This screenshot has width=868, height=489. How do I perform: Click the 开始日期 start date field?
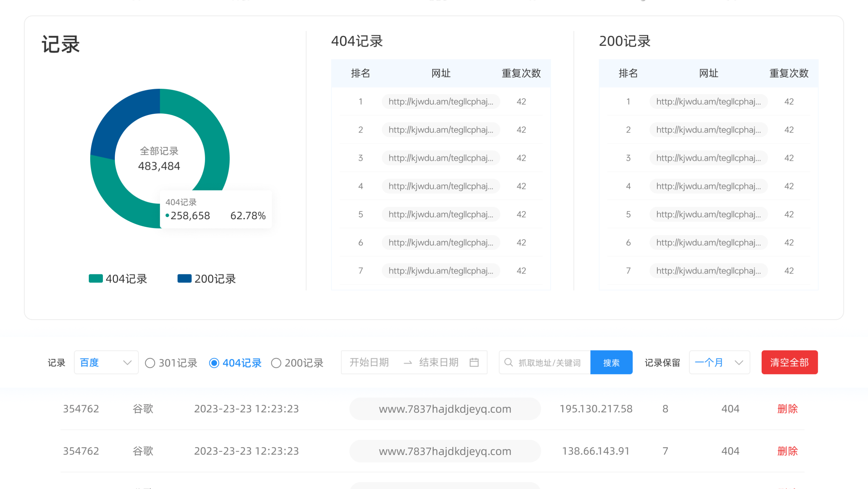tap(369, 362)
